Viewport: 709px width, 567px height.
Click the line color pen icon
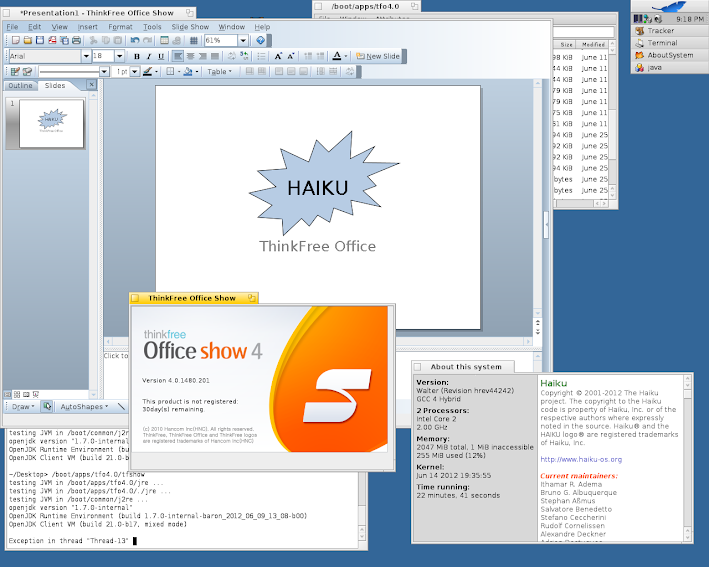(147, 71)
